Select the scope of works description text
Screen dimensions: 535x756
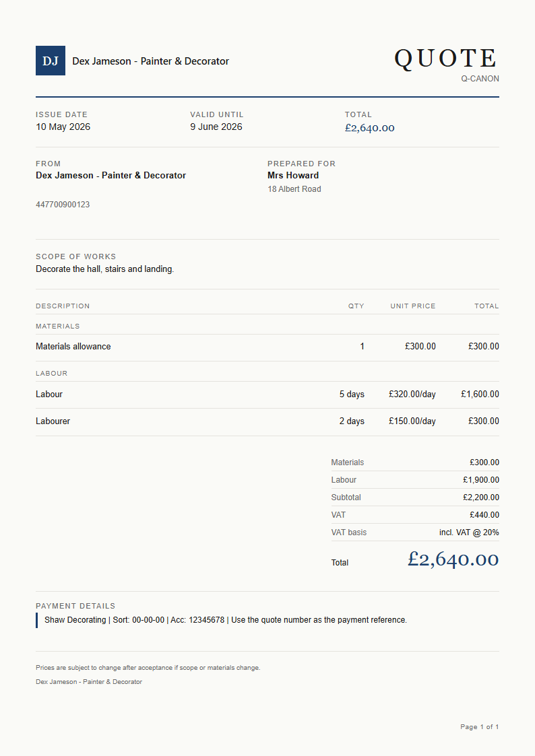104,269
